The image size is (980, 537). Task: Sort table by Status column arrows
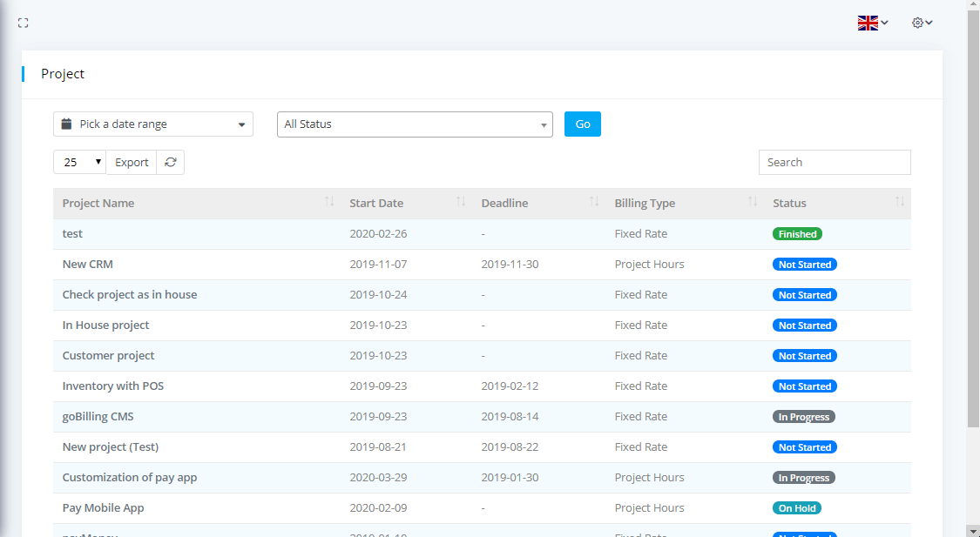(x=900, y=203)
